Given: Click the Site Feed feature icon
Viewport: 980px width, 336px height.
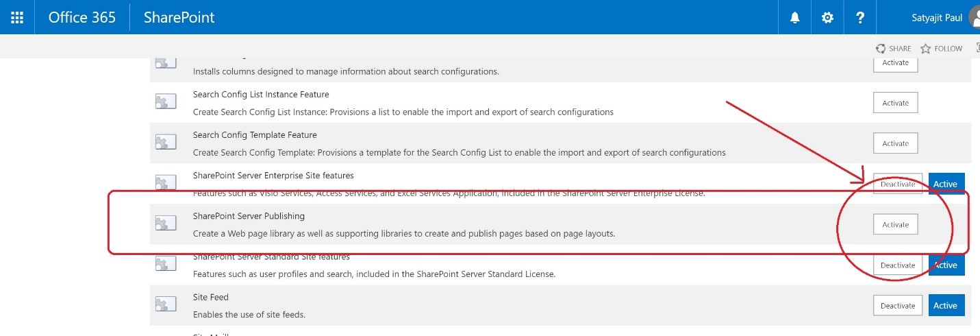Looking at the screenshot, I should pos(166,304).
